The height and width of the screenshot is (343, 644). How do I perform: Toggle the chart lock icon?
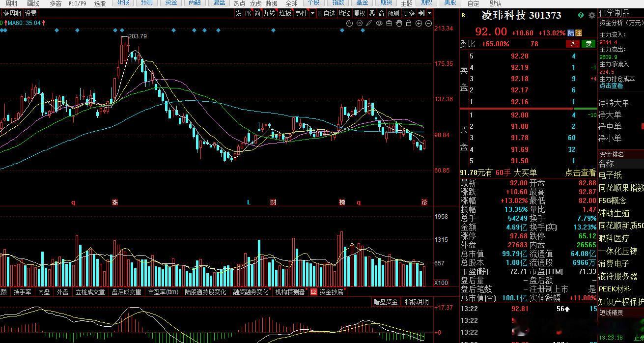[409, 23]
